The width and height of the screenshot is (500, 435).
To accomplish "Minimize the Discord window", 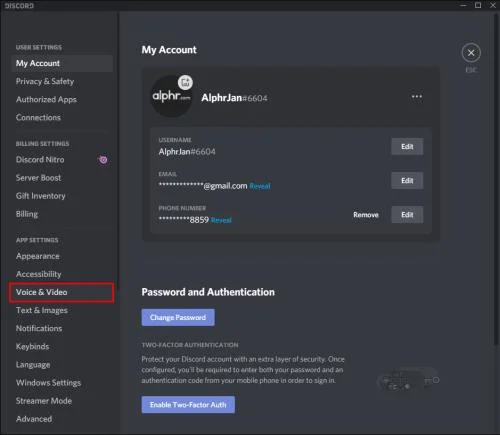I will (463, 5).
